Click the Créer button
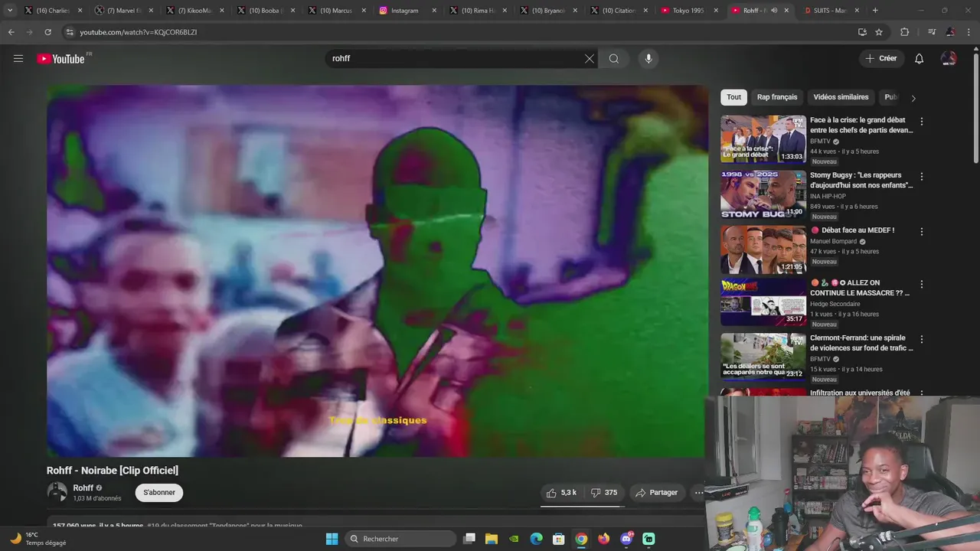980x551 pixels. tap(881, 59)
